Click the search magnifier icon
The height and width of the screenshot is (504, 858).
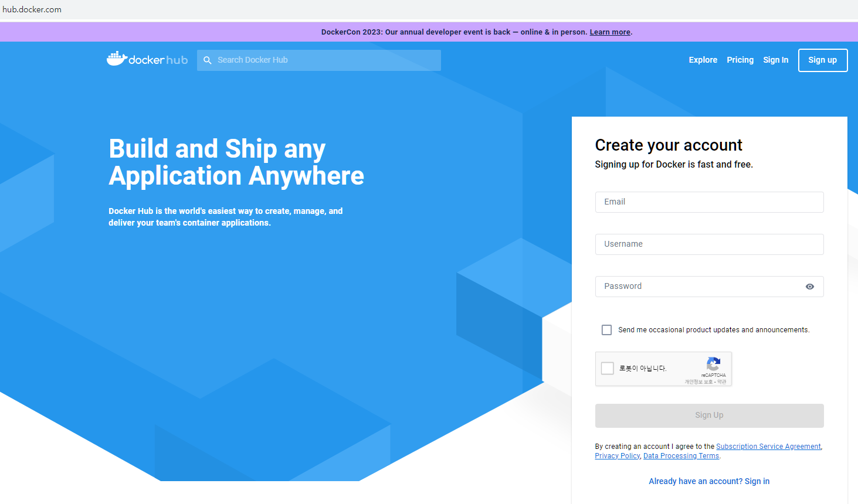coord(208,60)
